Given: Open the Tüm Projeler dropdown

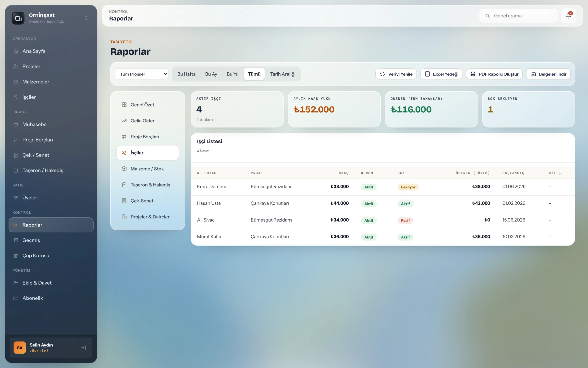Looking at the screenshot, I should tap(142, 74).
